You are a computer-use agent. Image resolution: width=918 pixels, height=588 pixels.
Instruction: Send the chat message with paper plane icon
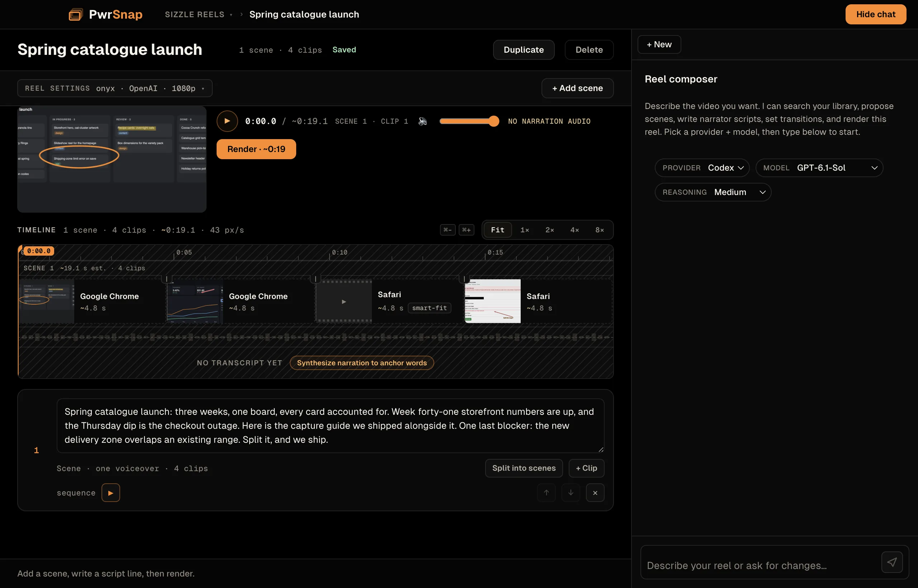click(x=892, y=562)
